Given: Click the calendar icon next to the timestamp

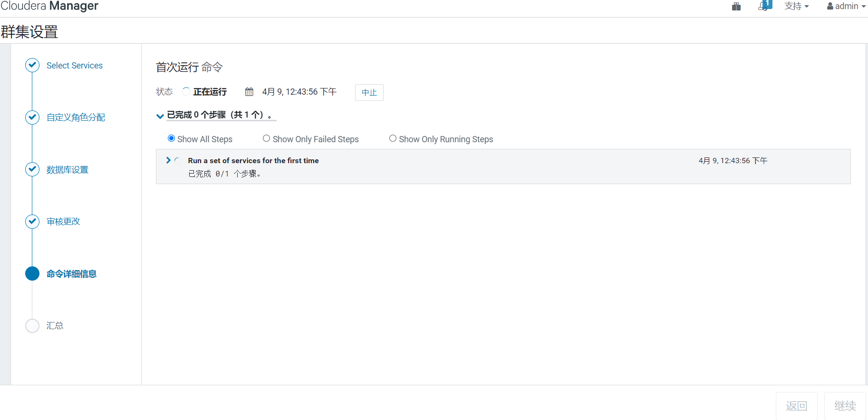Looking at the screenshot, I should point(249,92).
